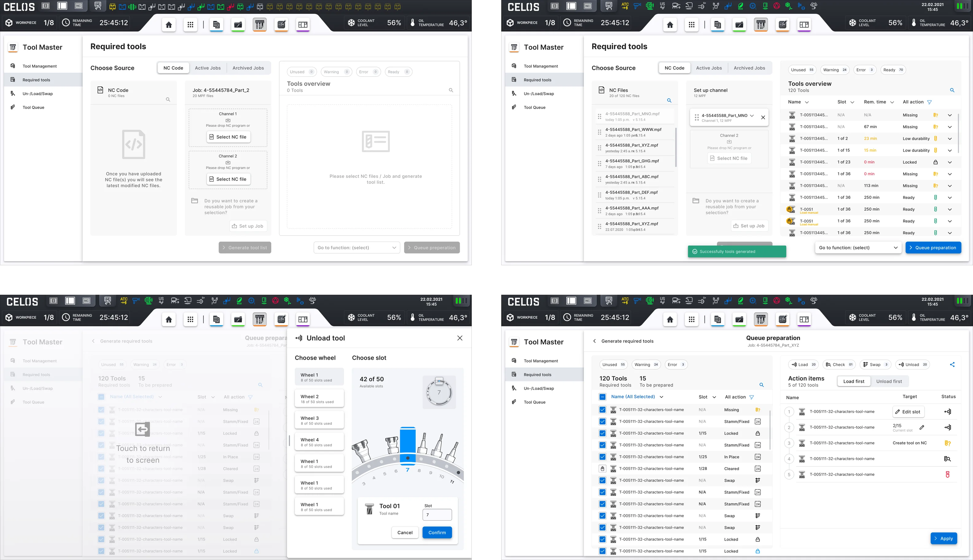Click Confirm in the Unload tool dialog
This screenshot has width=973, height=560.
(x=437, y=533)
